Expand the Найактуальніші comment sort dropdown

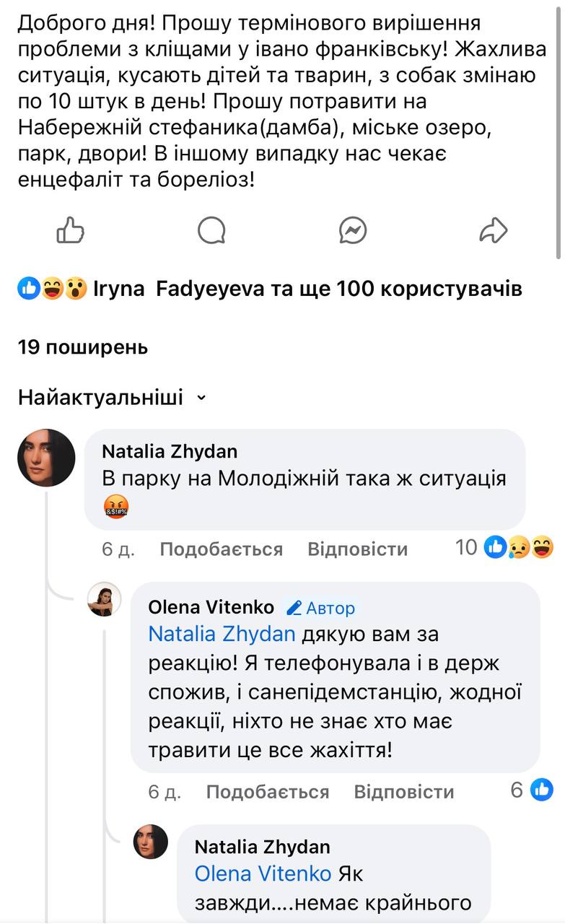[113, 398]
